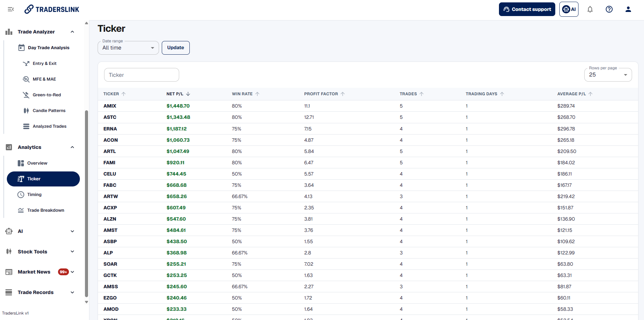Click the Trade Records icon
Image resolution: width=644 pixels, height=320 pixels.
pos(9,292)
